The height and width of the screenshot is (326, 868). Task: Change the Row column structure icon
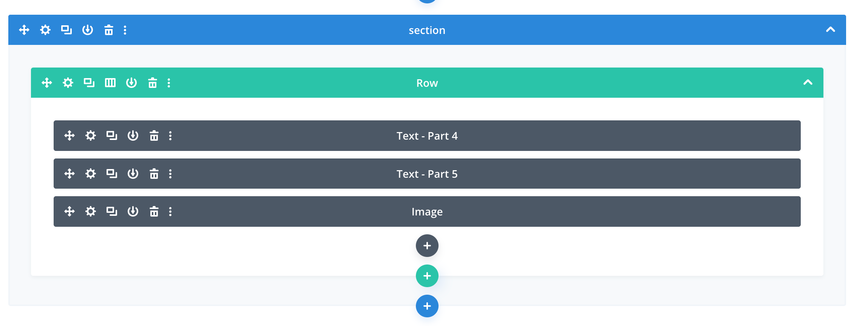pos(110,83)
